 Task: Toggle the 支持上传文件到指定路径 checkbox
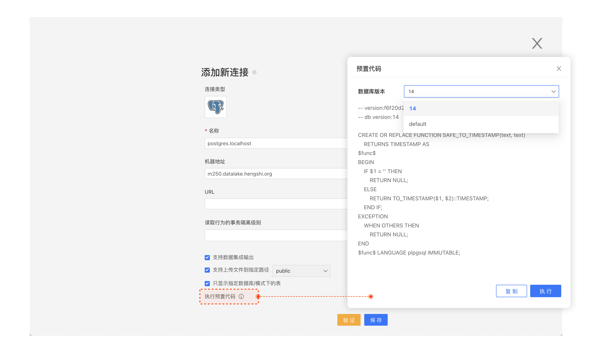pyautogui.click(x=207, y=270)
